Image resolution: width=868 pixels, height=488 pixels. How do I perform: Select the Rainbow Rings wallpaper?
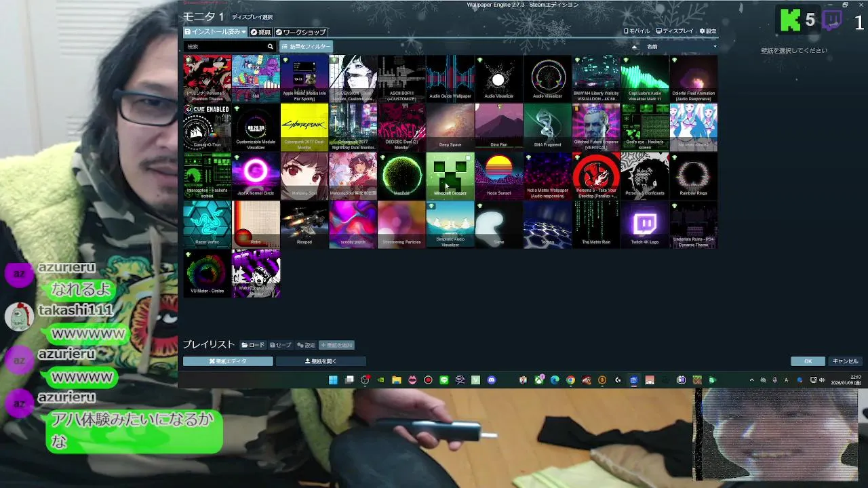(694, 176)
